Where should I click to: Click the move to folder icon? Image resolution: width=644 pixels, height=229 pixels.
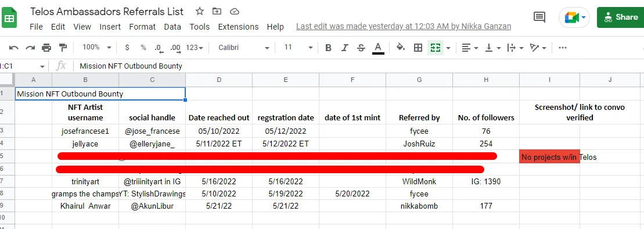tap(217, 11)
